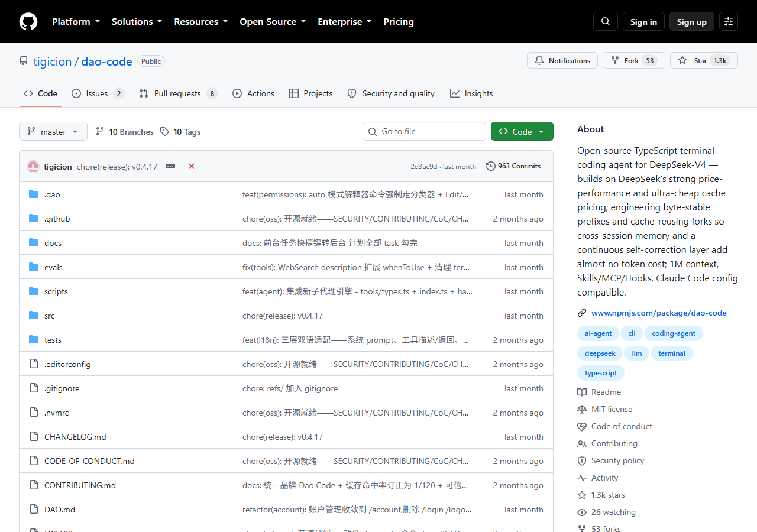Click the link icon beside the npmjs URL
The height and width of the screenshot is (532, 757).
click(582, 313)
